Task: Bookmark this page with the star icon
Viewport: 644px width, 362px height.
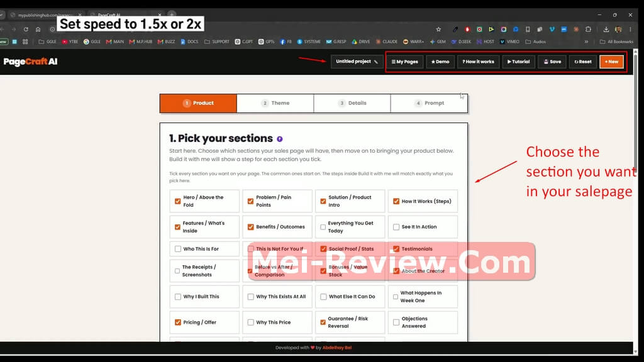Action: tap(438, 30)
